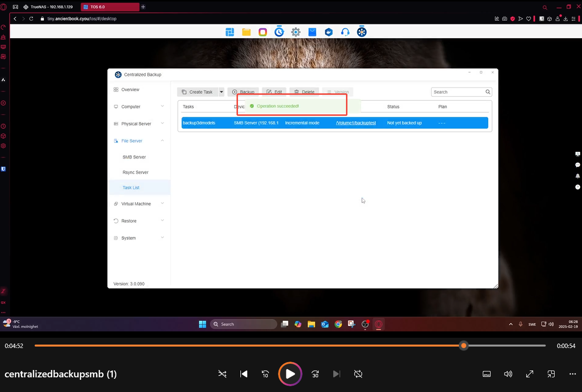Open the blue Docker whale dock icon
This screenshot has width=582, height=392.
[329, 32]
